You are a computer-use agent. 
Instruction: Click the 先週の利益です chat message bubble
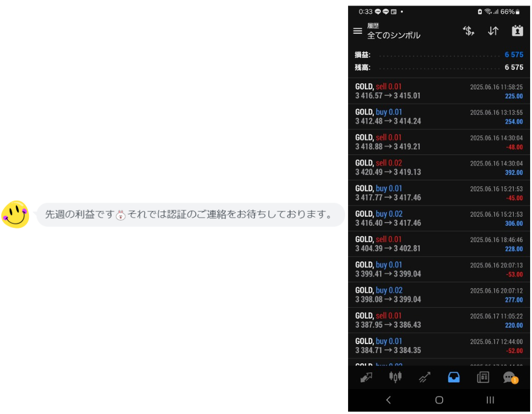[190, 215]
